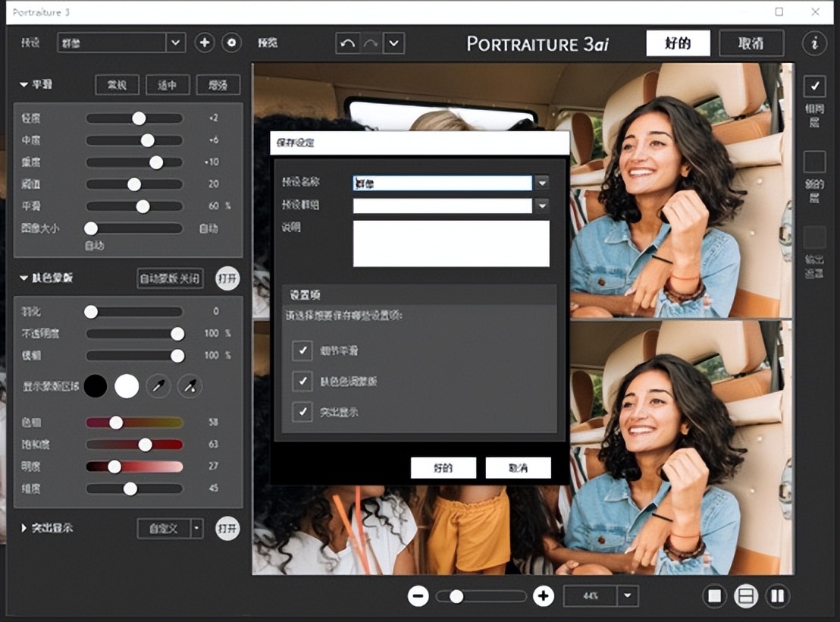Select the black mask display swatch
The width and height of the screenshot is (840, 622).
tap(96, 386)
